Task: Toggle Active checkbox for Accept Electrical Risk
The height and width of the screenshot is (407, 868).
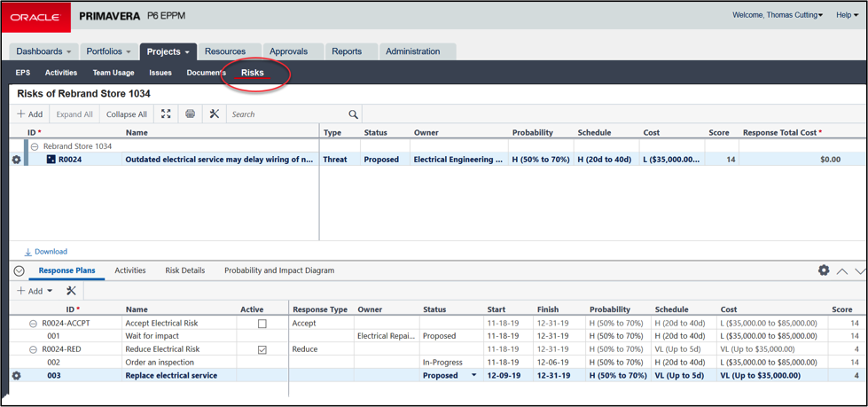Action: (262, 324)
